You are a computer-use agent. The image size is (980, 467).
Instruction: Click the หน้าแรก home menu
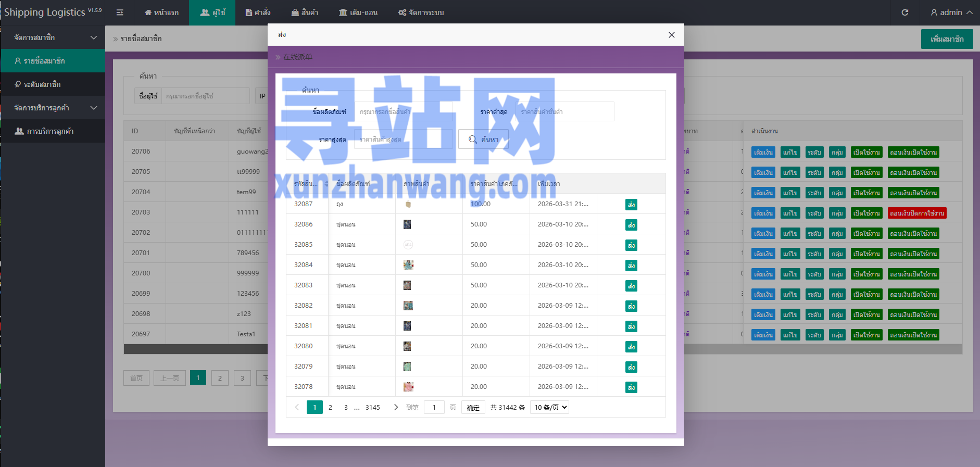point(161,12)
